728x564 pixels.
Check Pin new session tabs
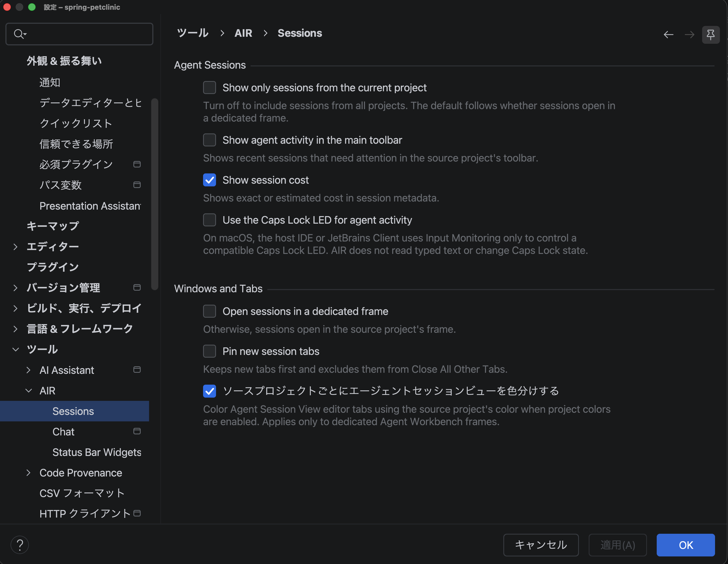[209, 351]
